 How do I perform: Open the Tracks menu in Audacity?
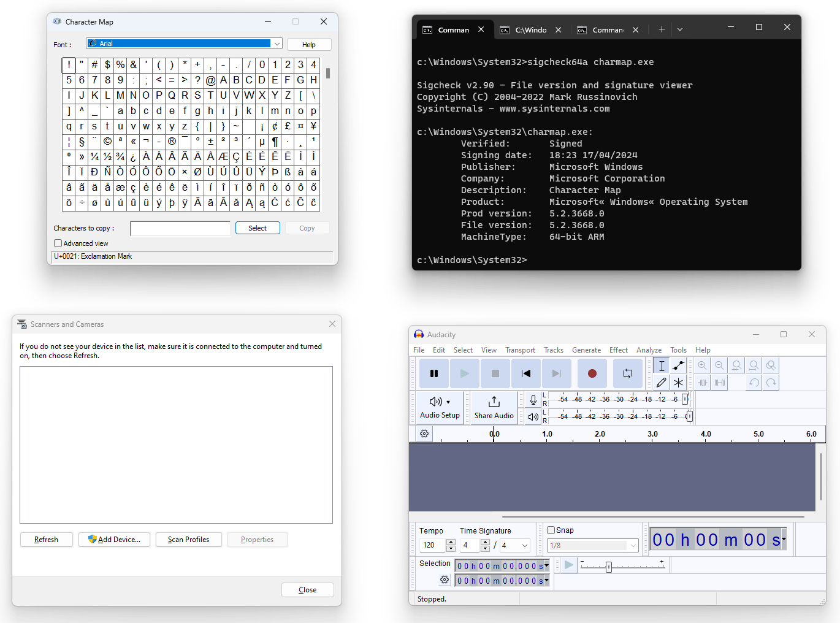554,350
